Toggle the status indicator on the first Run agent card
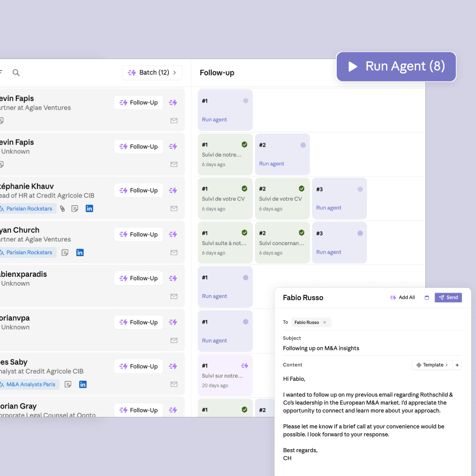The image size is (476, 476). (245, 101)
